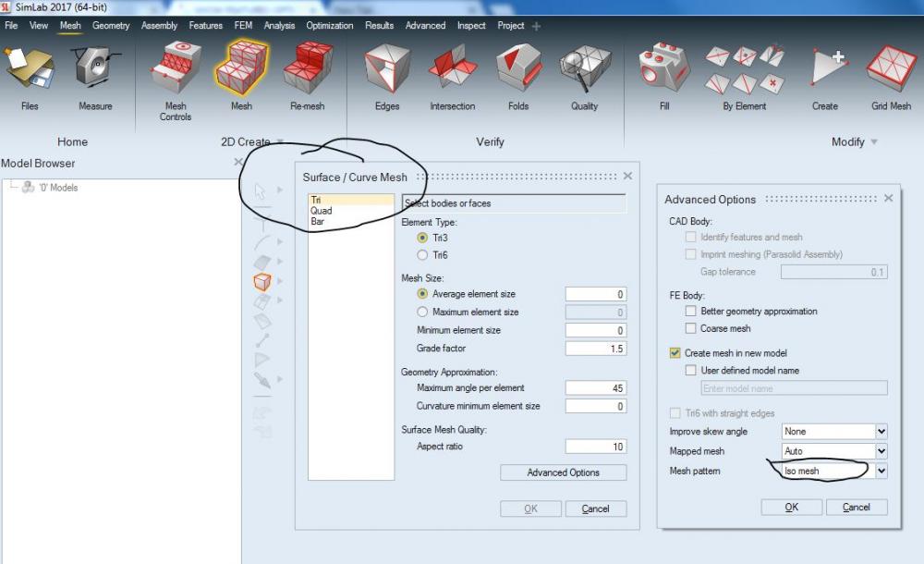Enable Better geometry approximation
The height and width of the screenshot is (564, 924).
690,311
